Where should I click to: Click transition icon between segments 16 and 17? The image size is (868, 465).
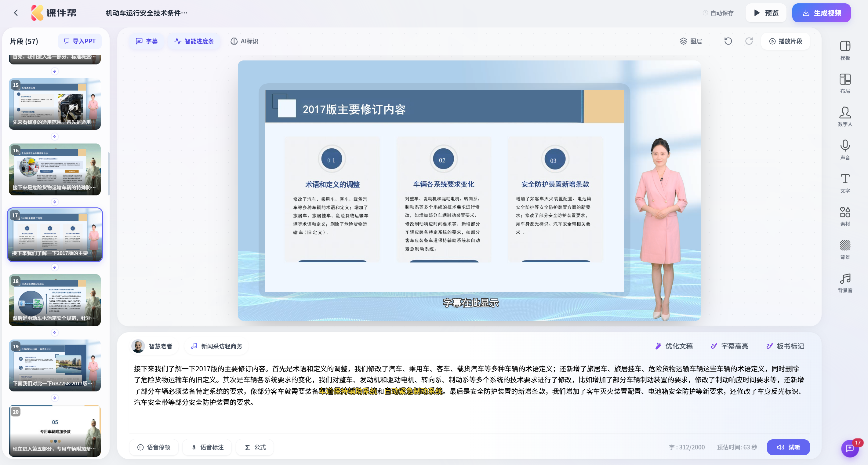[55, 202]
